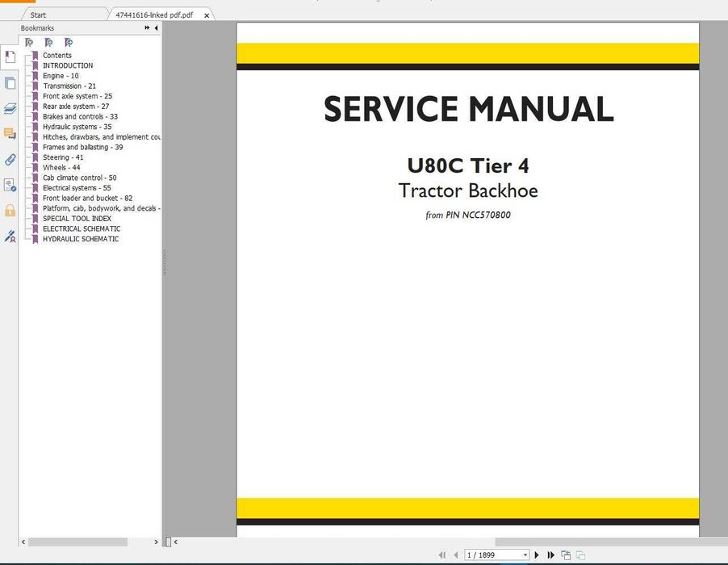Go to last page button
This screenshot has width=728, height=565.
550,555
